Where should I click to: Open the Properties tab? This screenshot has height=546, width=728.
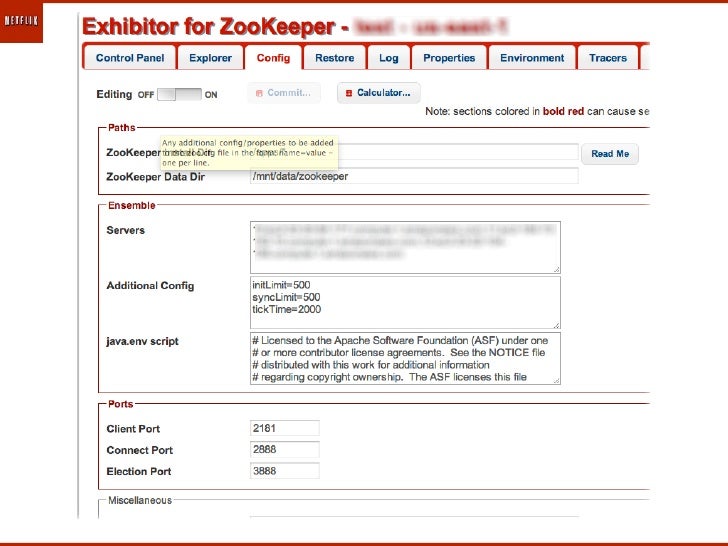[x=449, y=58]
